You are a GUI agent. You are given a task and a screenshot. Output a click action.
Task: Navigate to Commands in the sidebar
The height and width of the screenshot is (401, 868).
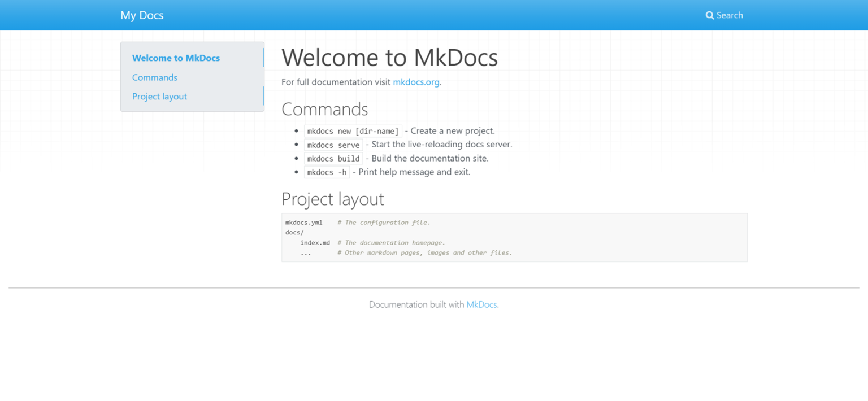coord(154,77)
